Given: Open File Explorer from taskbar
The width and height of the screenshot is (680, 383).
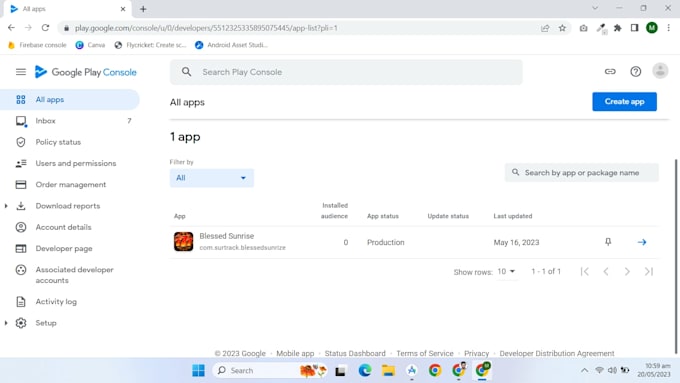Looking at the screenshot, I should coord(388,370).
